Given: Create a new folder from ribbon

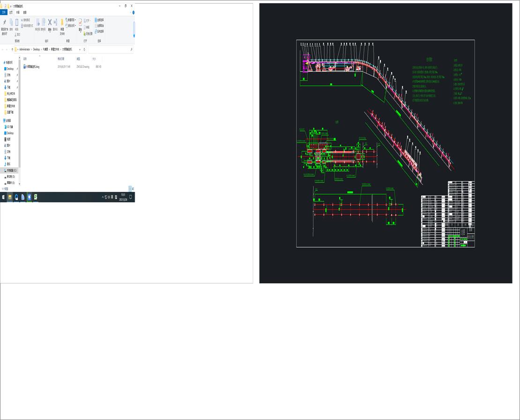Looking at the screenshot, I should [62, 27].
